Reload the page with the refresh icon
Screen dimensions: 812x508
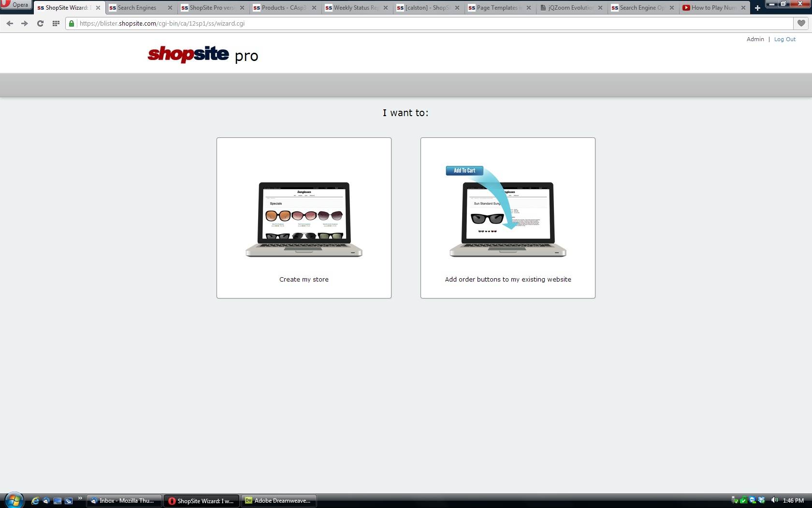coord(40,23)
